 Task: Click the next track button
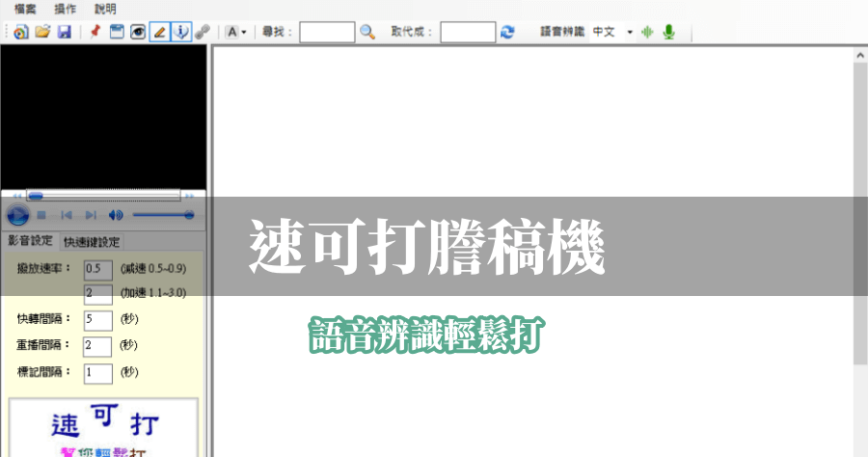coord(91,215)
